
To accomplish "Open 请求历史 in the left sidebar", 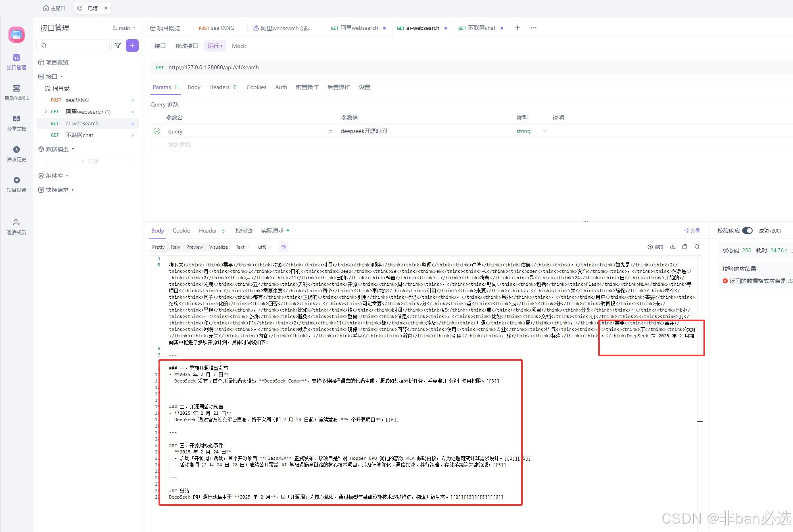I will pos(17,154).
